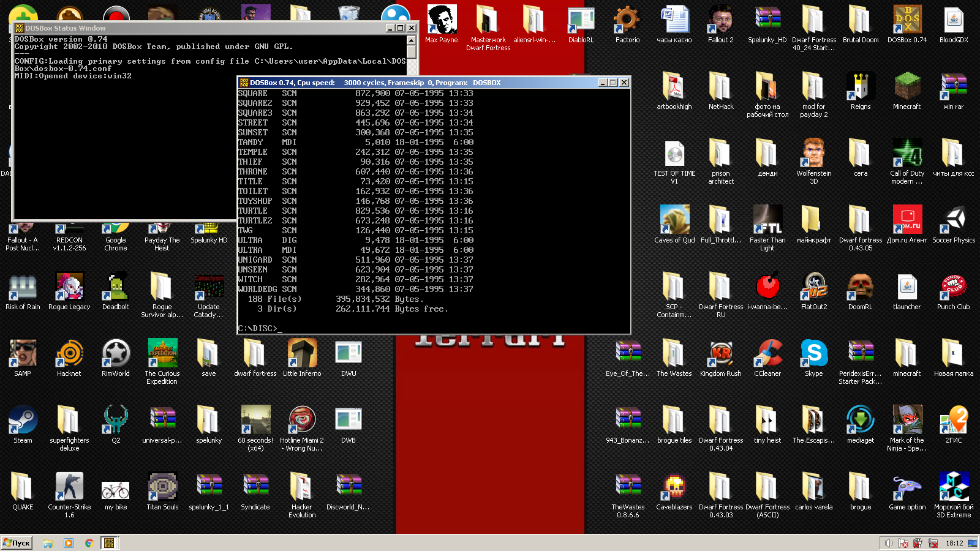Click the clock showing 18:12
The height and width of the screenshot is (551, 980).
click(x=954, y=543)
